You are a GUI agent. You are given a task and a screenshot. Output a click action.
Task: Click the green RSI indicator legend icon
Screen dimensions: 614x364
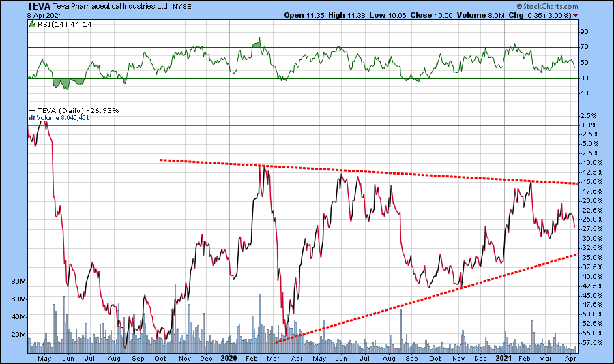pos(32,24)
